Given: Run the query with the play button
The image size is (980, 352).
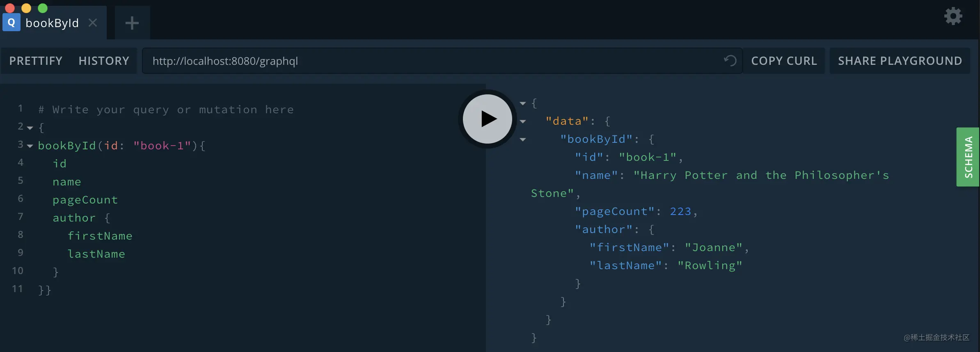Looking at the screenshot, I should pos(488,119).
